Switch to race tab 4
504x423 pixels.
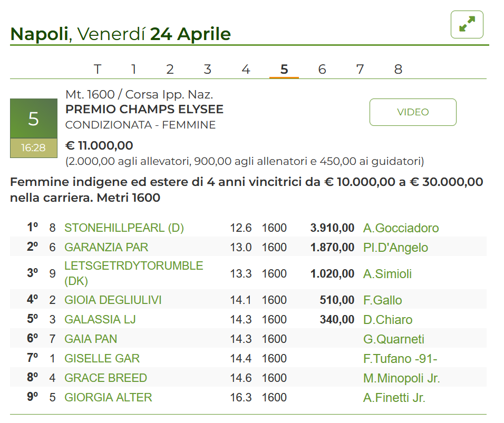246,70
